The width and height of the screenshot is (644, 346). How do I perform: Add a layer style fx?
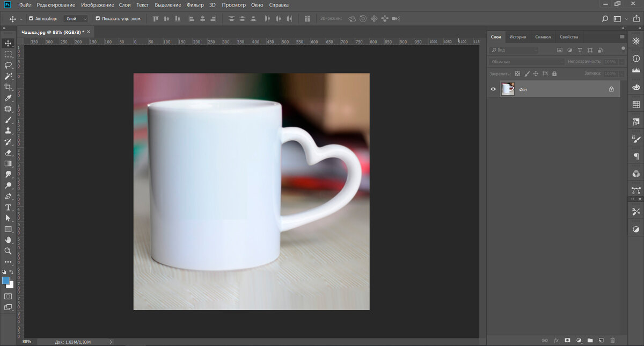coord(556,340)
